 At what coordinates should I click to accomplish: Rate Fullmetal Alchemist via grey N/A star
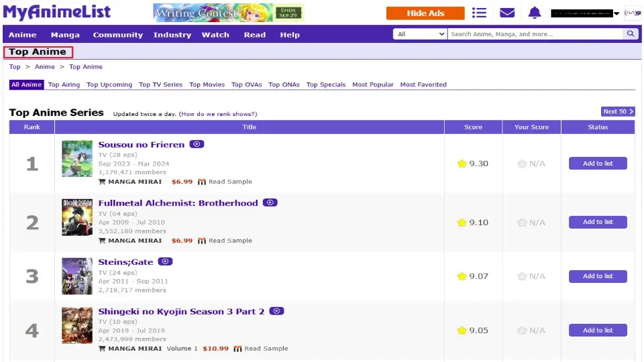click(x=522, y=223)
